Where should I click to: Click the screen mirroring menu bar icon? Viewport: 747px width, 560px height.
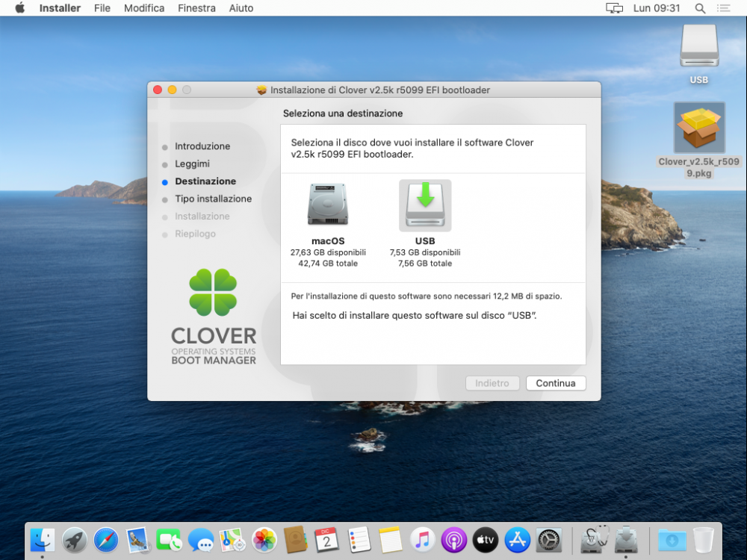[x=614, y=8]
